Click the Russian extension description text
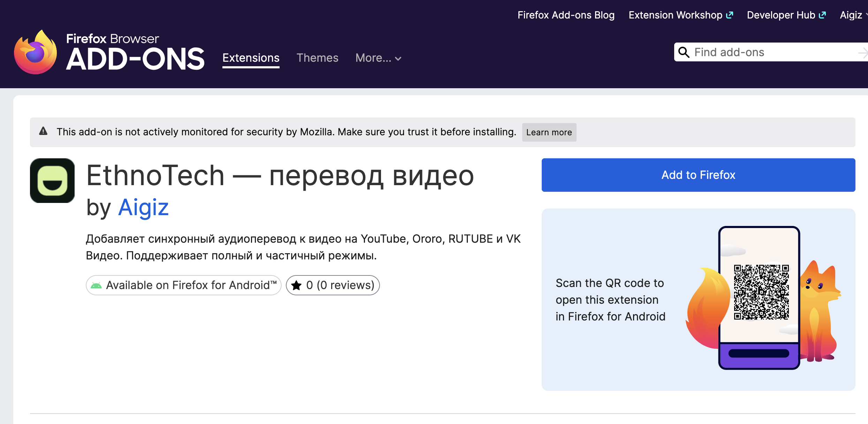The image size is (868, 424). click(x=303, y=247)
